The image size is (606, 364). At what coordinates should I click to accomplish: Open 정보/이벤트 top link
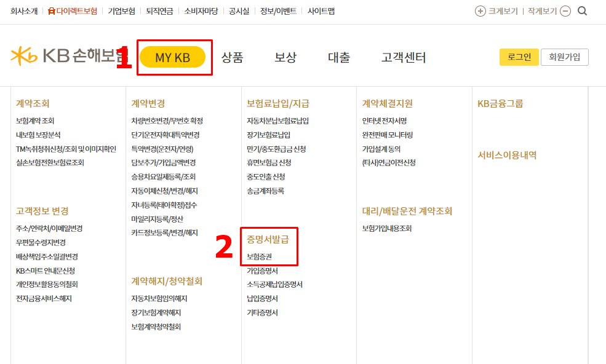click(x=278, y=11)
